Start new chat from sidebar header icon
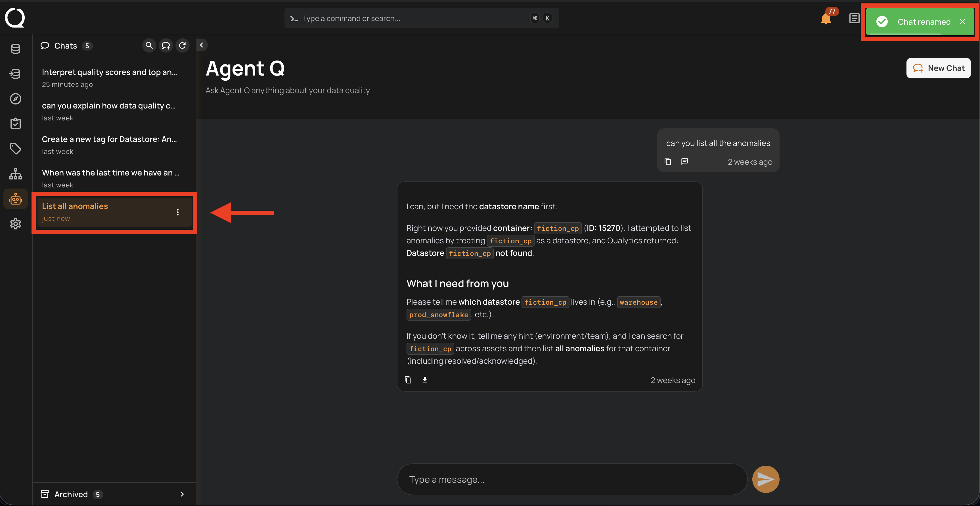980x506 pixels. click(166, 46)
